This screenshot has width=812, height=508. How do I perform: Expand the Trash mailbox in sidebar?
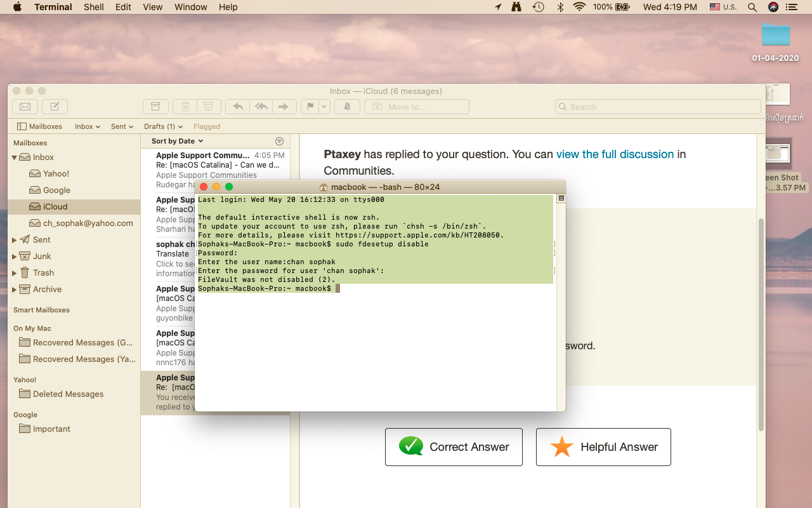click(15, 273)
